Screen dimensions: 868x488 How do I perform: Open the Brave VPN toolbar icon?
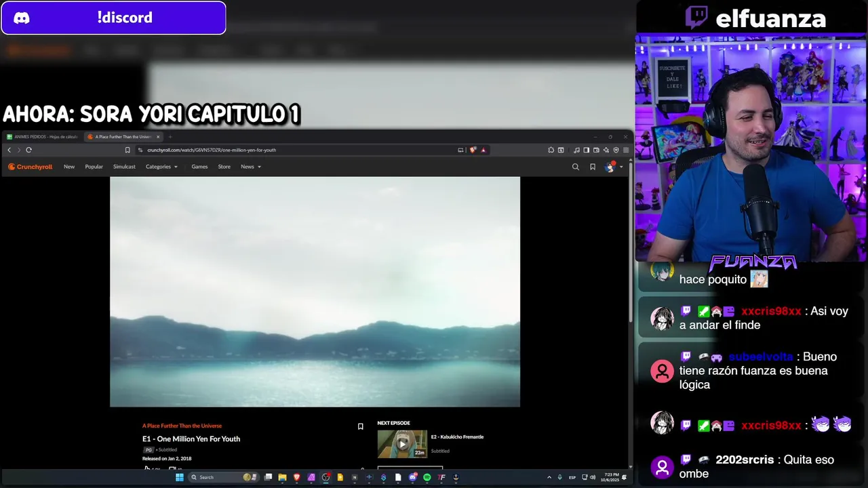coord(616,150)
